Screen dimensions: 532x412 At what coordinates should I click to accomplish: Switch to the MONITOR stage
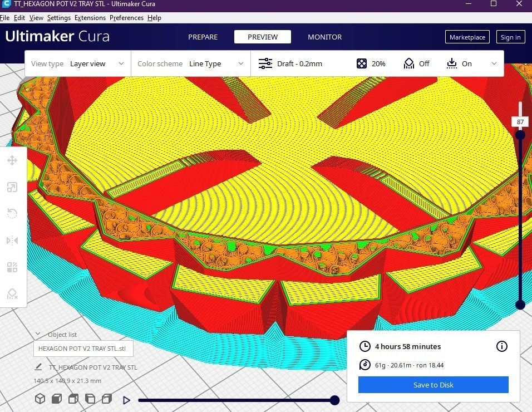pos(324,37)
